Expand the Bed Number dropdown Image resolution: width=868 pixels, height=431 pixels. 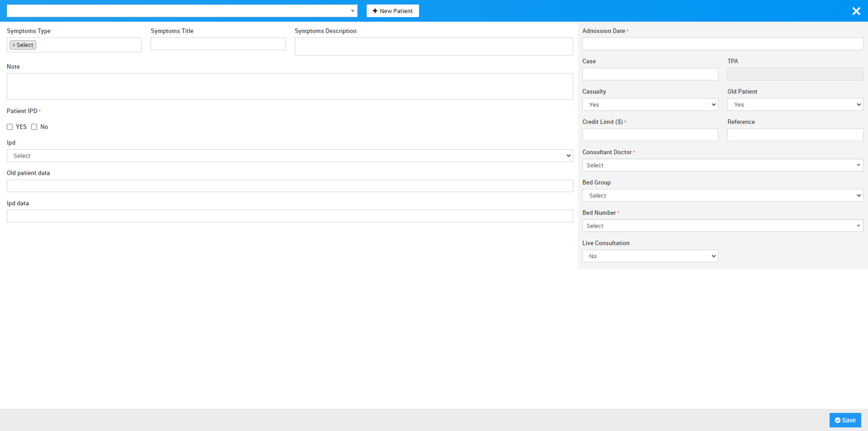(722, 226)
